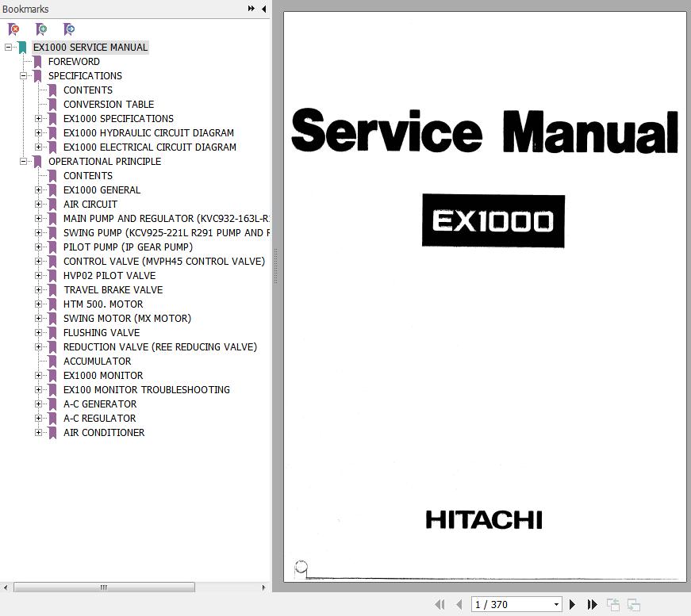
Task: Open AIR CIRCUIT bookmark label
Action: pos(90,204)
